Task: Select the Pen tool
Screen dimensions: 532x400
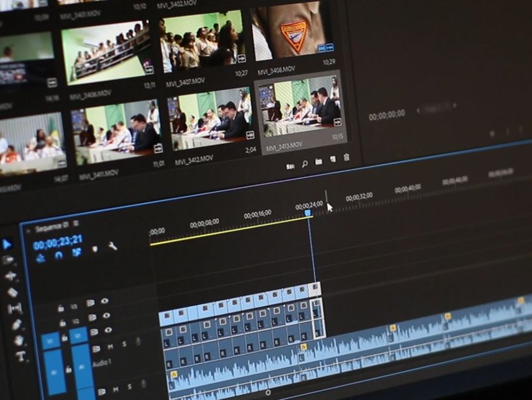Action: [x=16, y=325]
